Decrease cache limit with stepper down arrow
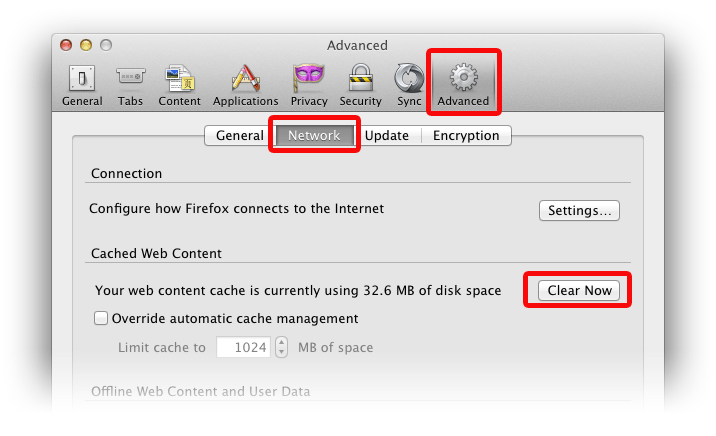The image size is (716, 436). coord(281,353)
